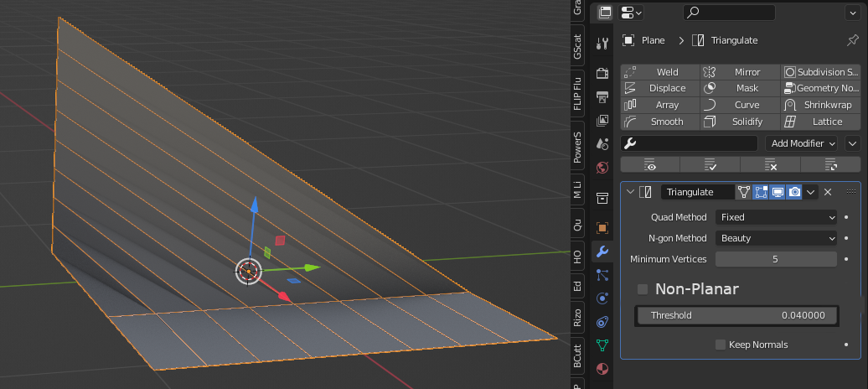
Task: Add a Shrinkwrap modifier
Action: pyautogui.click(x=820, y=105)
